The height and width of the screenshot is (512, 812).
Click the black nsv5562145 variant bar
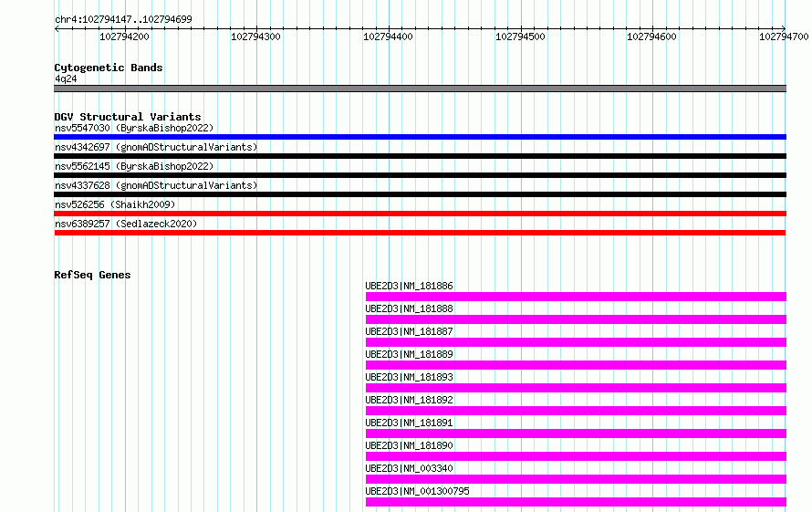420,175
